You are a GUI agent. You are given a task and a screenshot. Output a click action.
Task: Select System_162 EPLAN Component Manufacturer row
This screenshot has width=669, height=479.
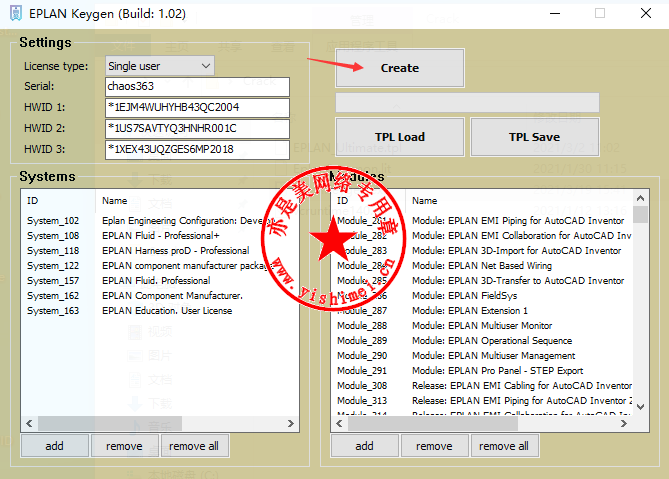pyautogui.click(x=160, y=296)
